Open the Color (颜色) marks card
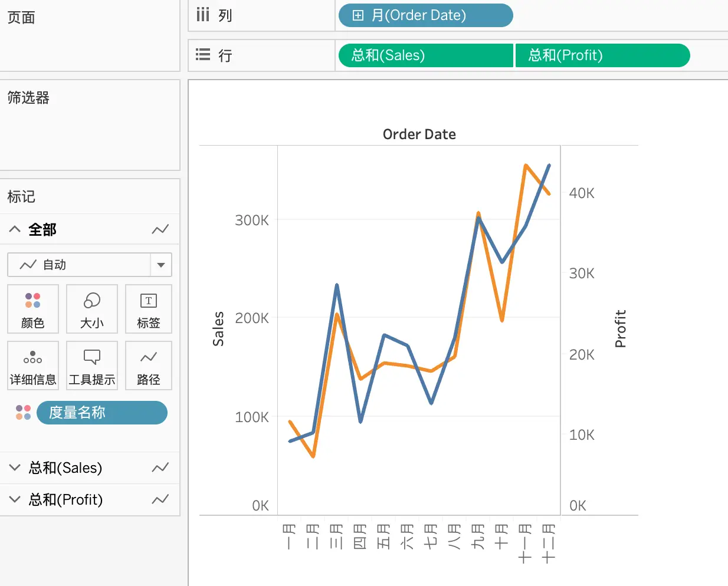The image size is (728, 586). click(33, 309)
